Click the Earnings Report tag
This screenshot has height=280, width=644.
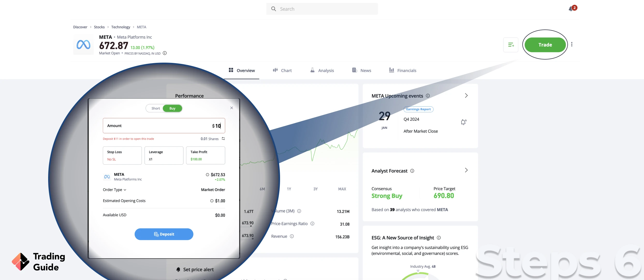point(419,109)
